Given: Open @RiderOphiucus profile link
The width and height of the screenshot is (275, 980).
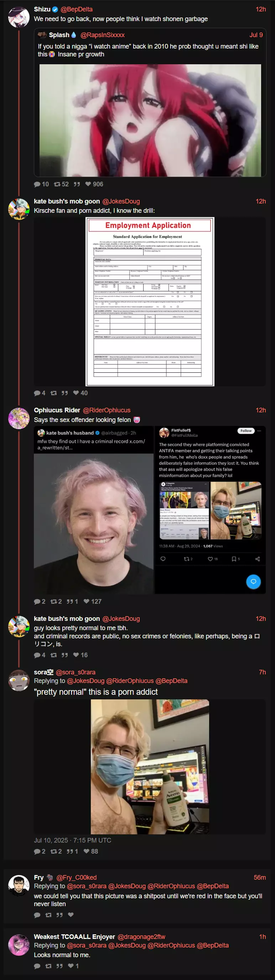Looking at the screenshot, I should [x=107, y=410].
